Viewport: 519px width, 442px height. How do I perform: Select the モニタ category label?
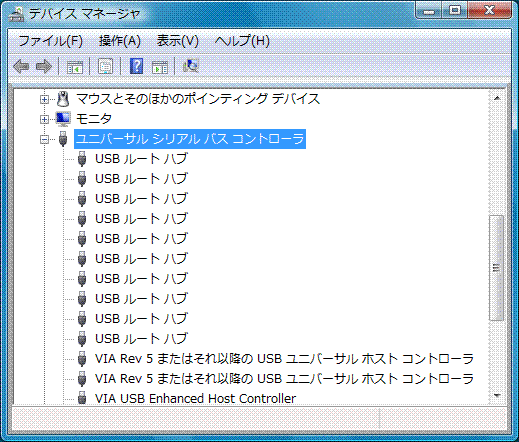[94, 119]
